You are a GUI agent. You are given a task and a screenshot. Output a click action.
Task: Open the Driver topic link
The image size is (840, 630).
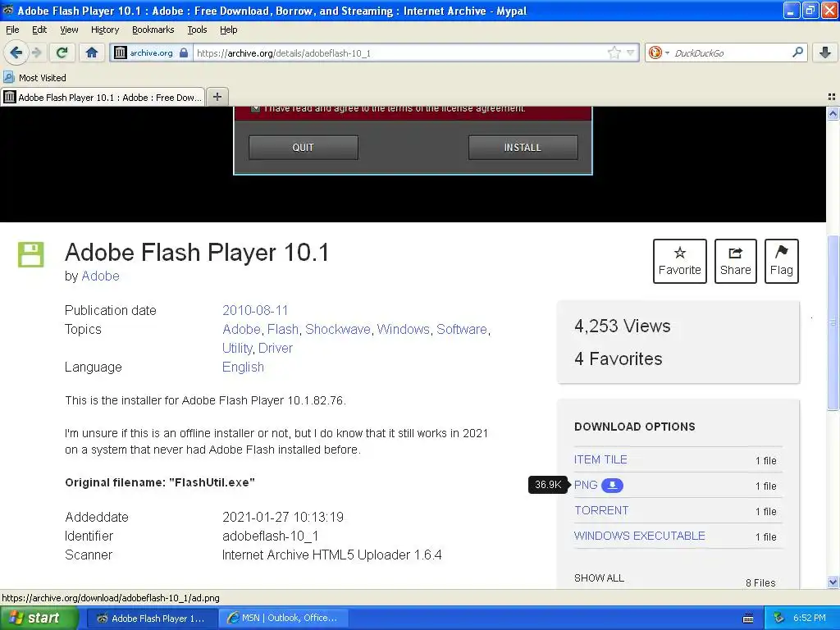[276, 348]
